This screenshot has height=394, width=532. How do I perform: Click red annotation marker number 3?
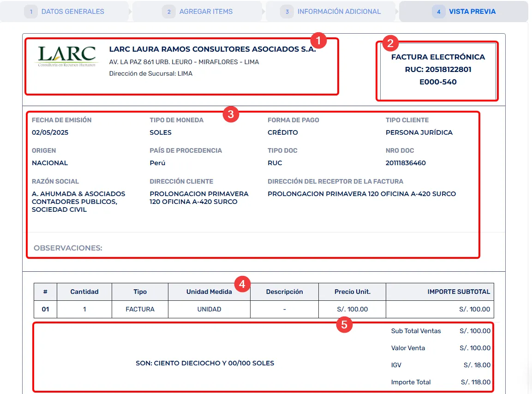231,114
